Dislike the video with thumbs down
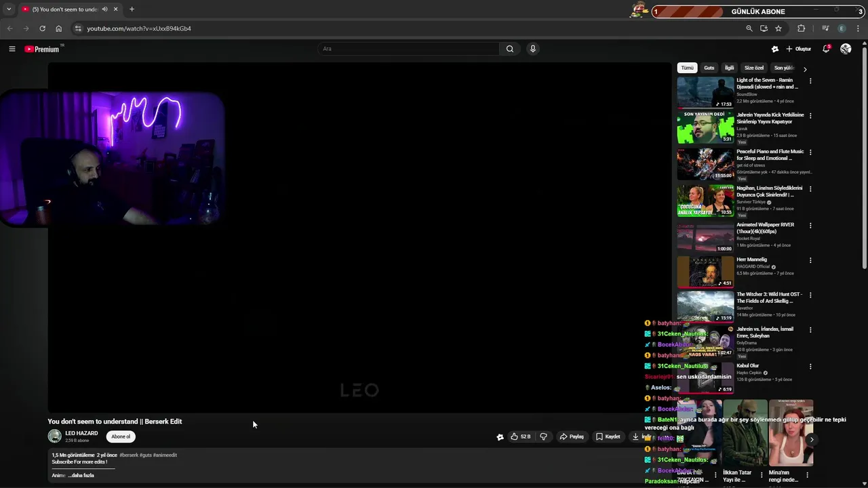 click(543, 436)
